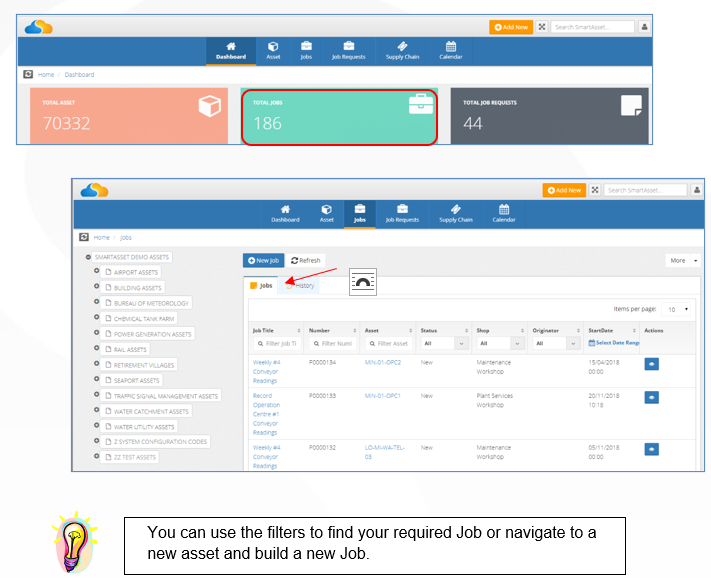Image resolution: width=711 pixels, height=578 pixels.
Task: Select ZZ TEST ASSETS in tree
Action: pyautogui.click(x=130, y=457)
